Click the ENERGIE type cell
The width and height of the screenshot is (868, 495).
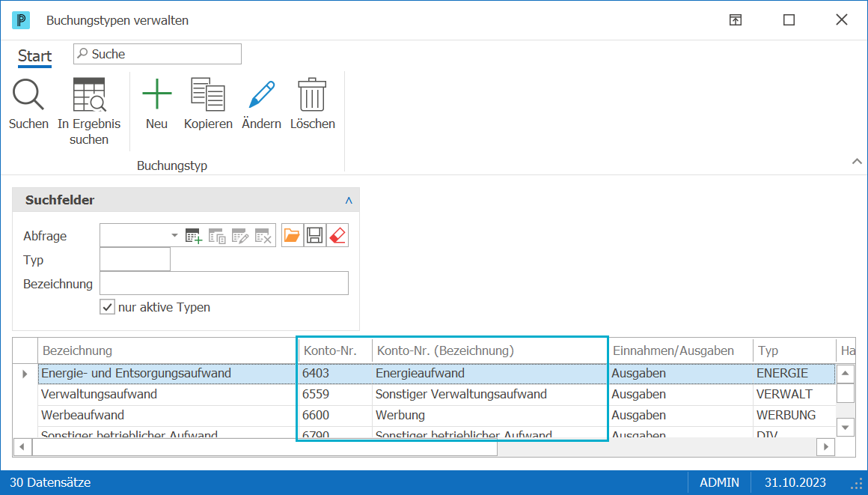point(794,374)
